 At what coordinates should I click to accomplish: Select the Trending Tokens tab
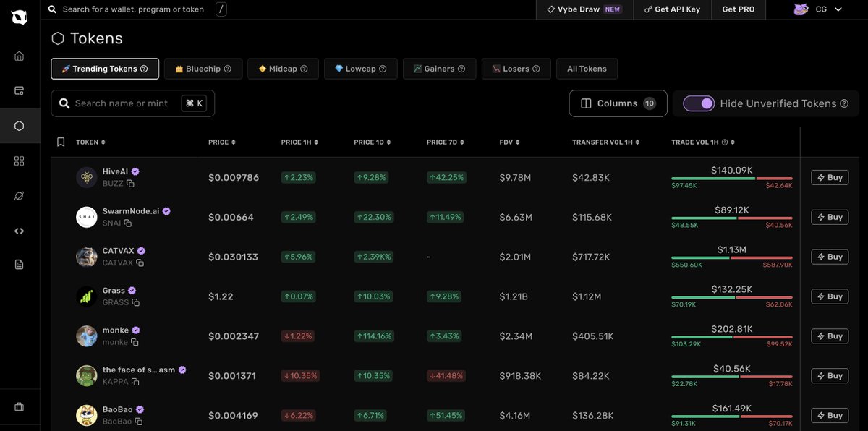105,69
